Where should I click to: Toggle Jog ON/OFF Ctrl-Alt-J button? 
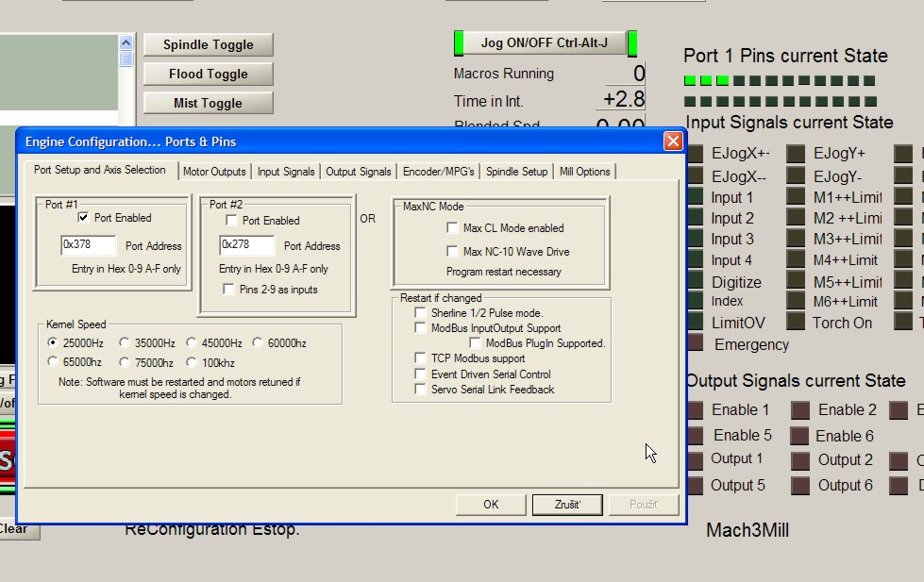pyautogui.click(x=545, y=43)
